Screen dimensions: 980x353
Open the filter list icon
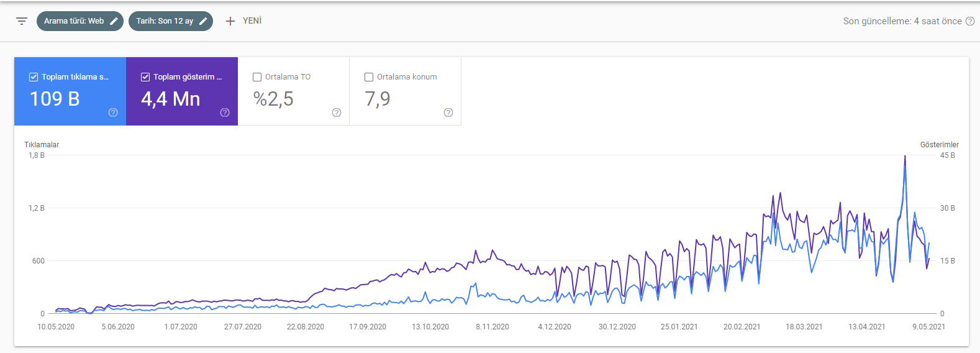22,21
